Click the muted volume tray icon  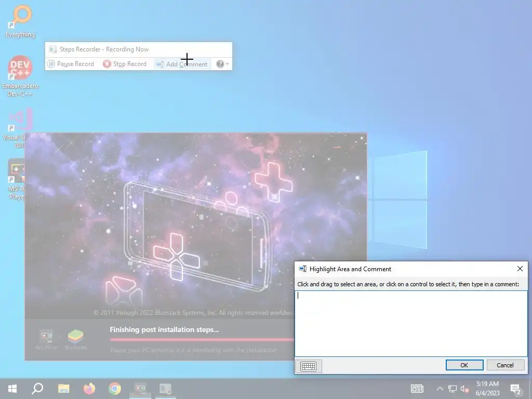click(x=465, y=389)
